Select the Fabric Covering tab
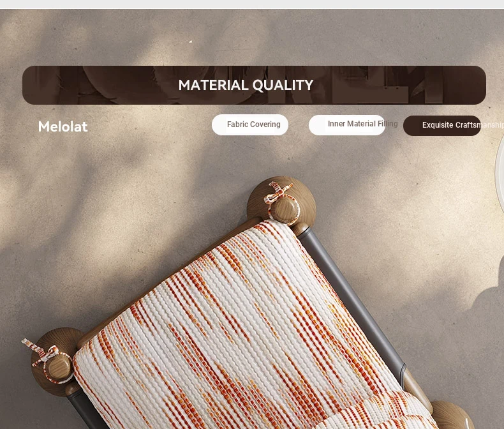The width and height of the screenshot is (504, 429). click(250, 124)
